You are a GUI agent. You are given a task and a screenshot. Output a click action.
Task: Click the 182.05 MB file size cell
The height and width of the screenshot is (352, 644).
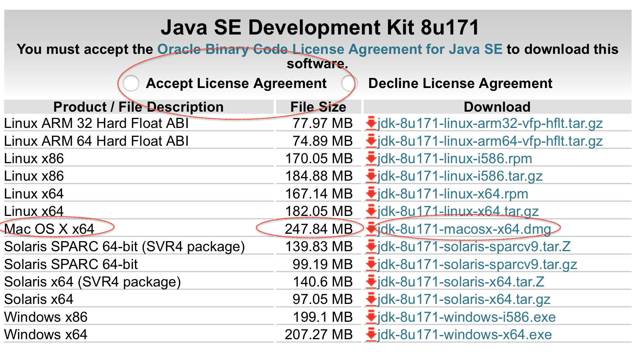coord(319,211)
